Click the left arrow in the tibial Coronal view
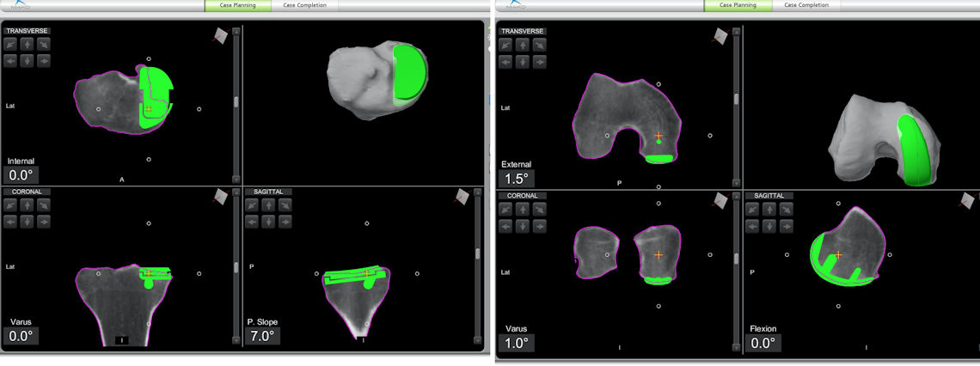The height and width of the screenshot is (366, 980). 10,221
